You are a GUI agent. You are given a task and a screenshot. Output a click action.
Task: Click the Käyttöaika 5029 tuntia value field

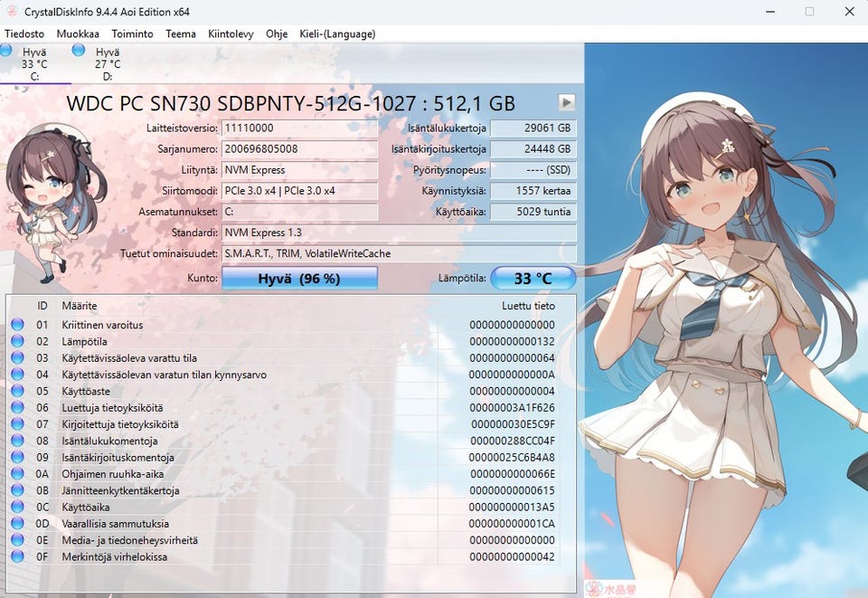[533, 212]
